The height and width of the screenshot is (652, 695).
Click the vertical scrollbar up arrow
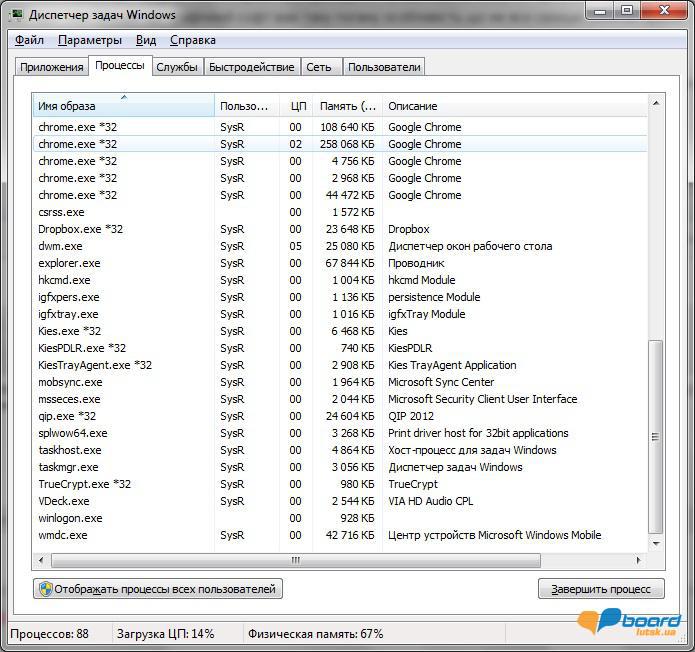(x=656, y=102)
